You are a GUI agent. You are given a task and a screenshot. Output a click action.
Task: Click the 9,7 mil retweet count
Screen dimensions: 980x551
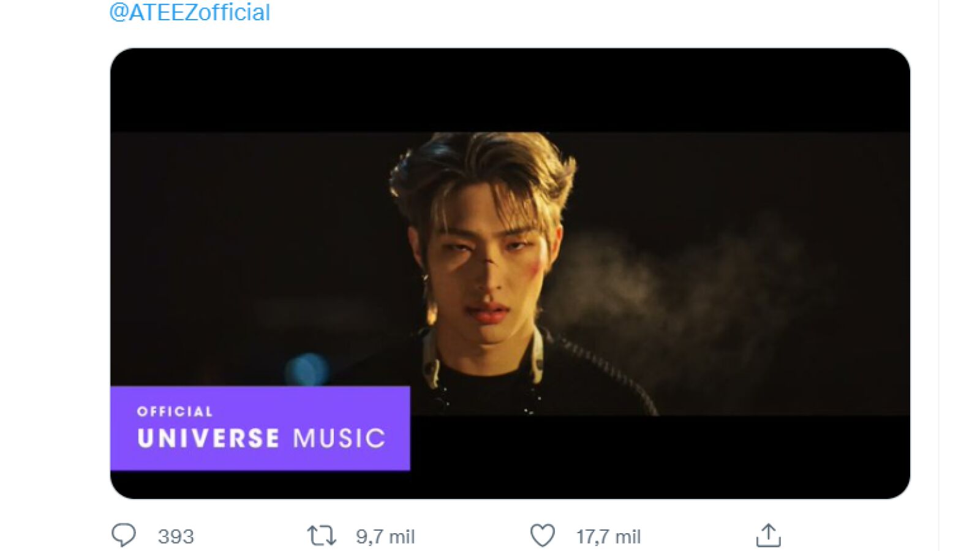pyautogui.click(x=385, y=537)
